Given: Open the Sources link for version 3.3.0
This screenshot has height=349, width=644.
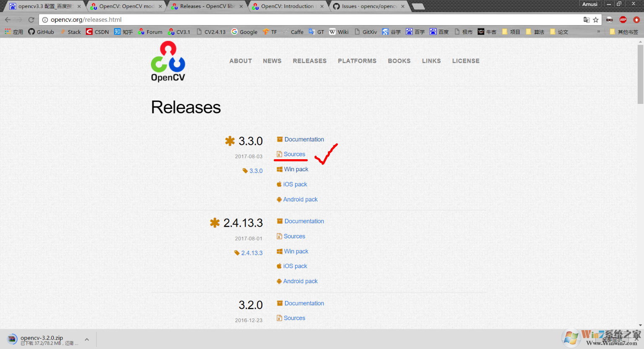Looking at the screenshot, I should [x=294, y=154].
